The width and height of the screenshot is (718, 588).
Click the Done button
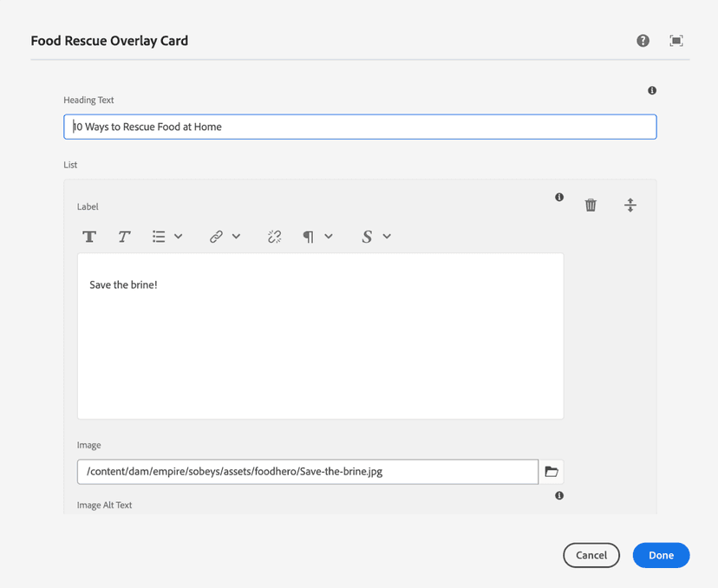pos(661,555)
